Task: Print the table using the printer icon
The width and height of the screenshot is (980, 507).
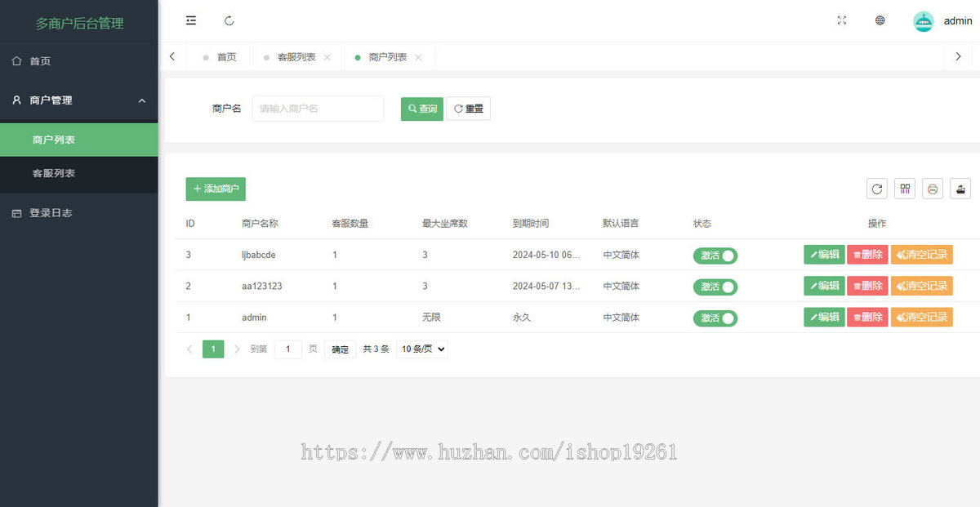Action: pos(933,189)
